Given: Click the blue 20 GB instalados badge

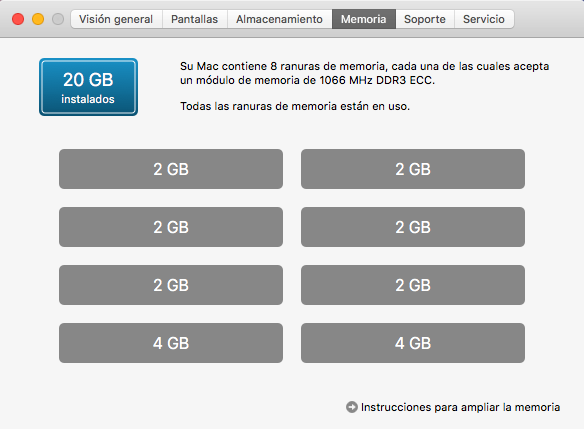Looking at the screenshot, I should click(88, 87).
